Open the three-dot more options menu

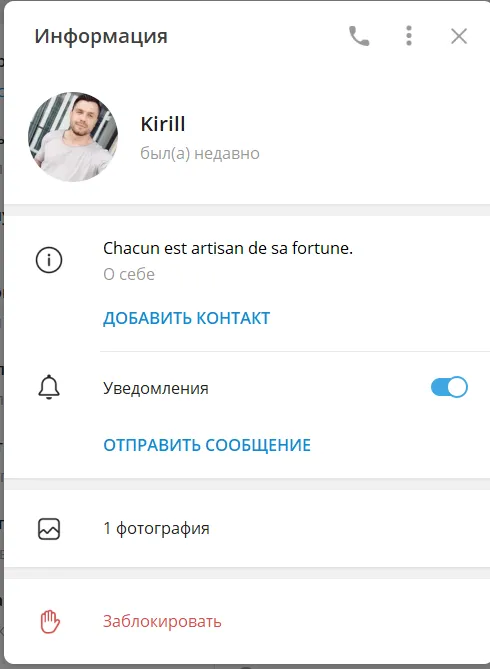pos(409,36)
